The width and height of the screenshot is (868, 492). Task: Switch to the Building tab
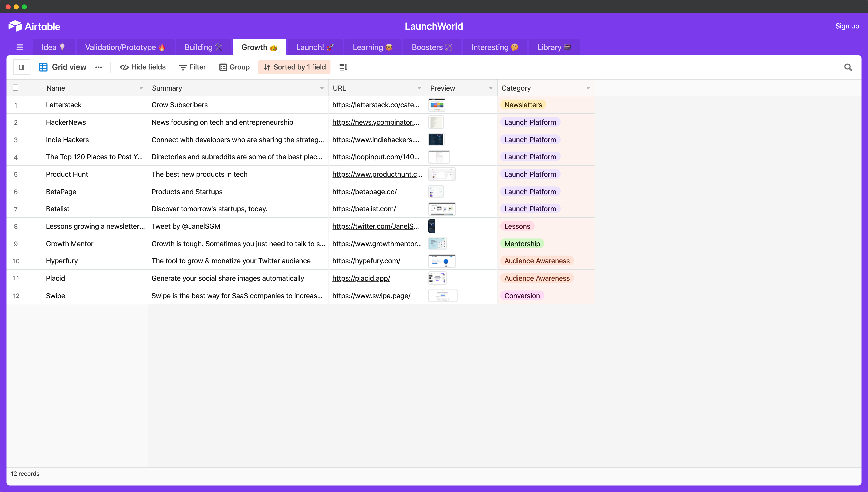[x=203, y=47]
